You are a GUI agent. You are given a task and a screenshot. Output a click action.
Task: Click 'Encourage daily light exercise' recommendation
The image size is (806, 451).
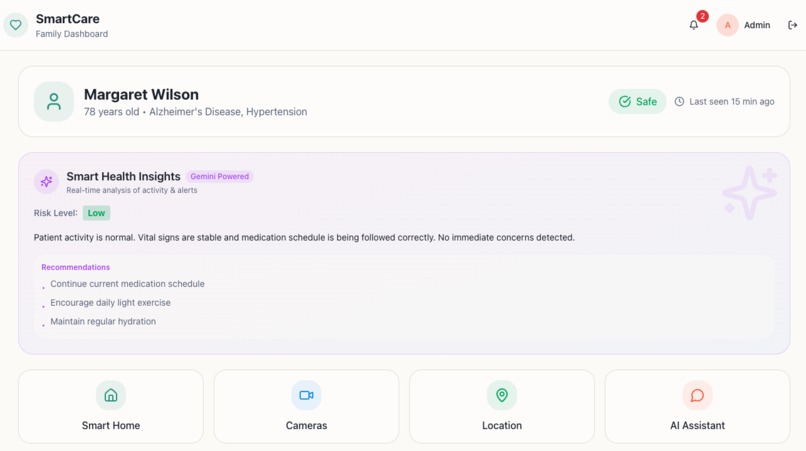click(x=110, y=302)
